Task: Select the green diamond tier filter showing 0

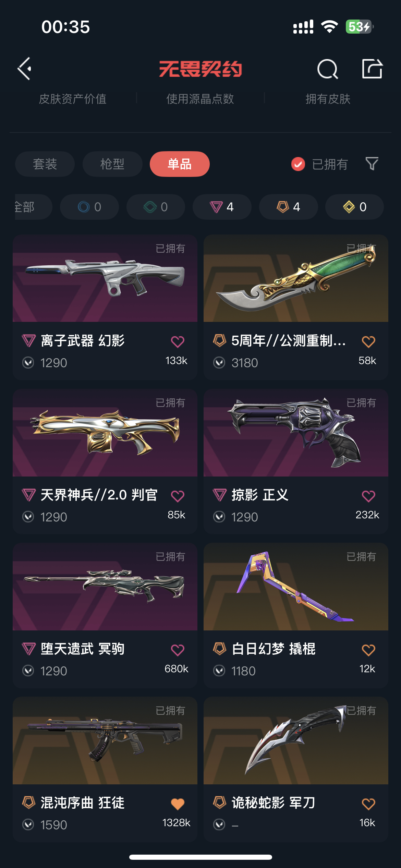Action: pyautogui.click(x=156, y=207)
